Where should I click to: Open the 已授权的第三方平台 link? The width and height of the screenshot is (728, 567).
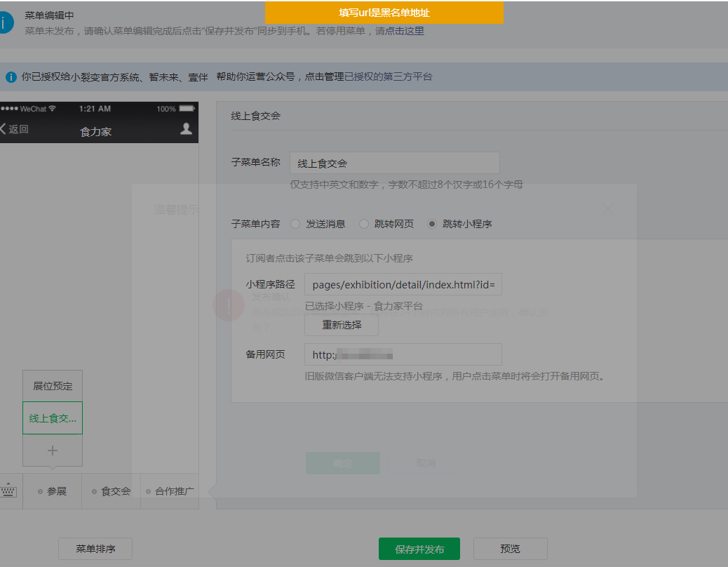coord(388,76)
